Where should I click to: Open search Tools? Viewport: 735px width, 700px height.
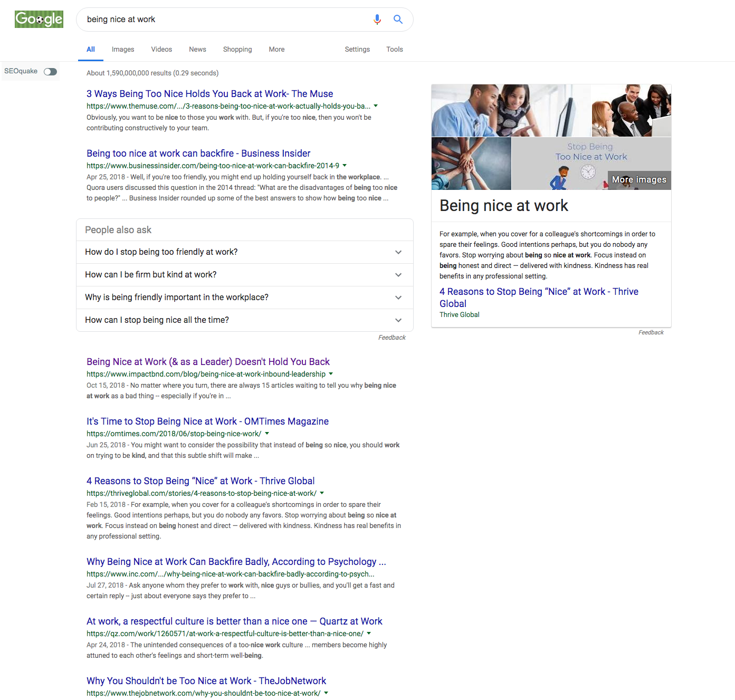pos(395,49)
